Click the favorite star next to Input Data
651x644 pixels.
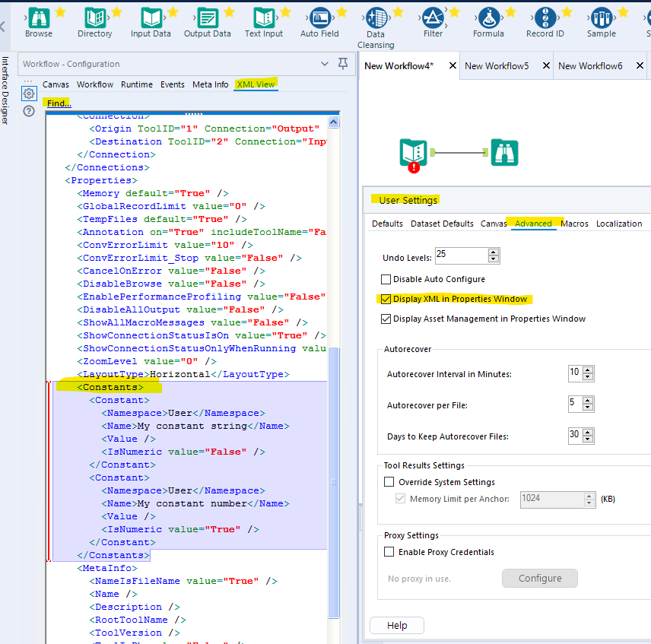tap(173, 12)
